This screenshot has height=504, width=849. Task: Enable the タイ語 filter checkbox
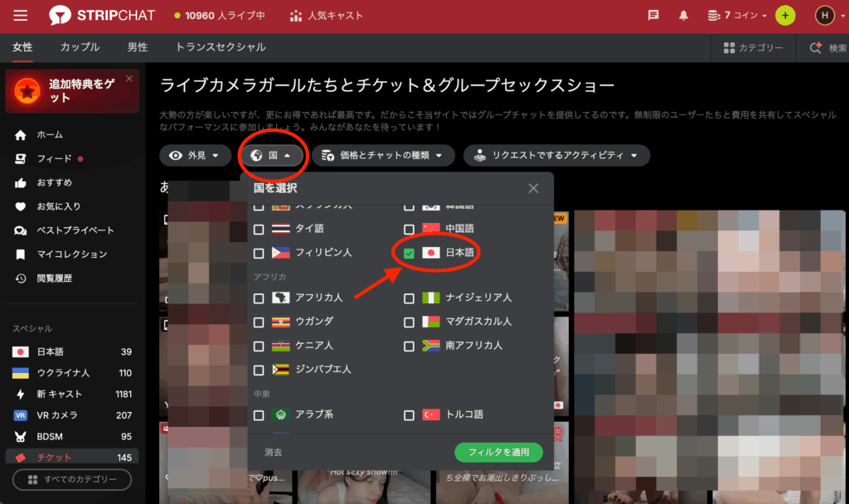click(x=258, y=228)
